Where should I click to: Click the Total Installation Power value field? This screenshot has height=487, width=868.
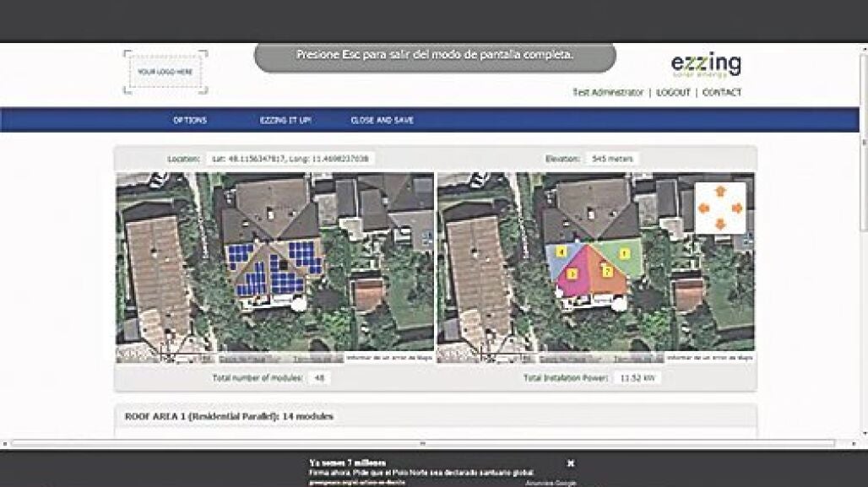click(637, 378)
